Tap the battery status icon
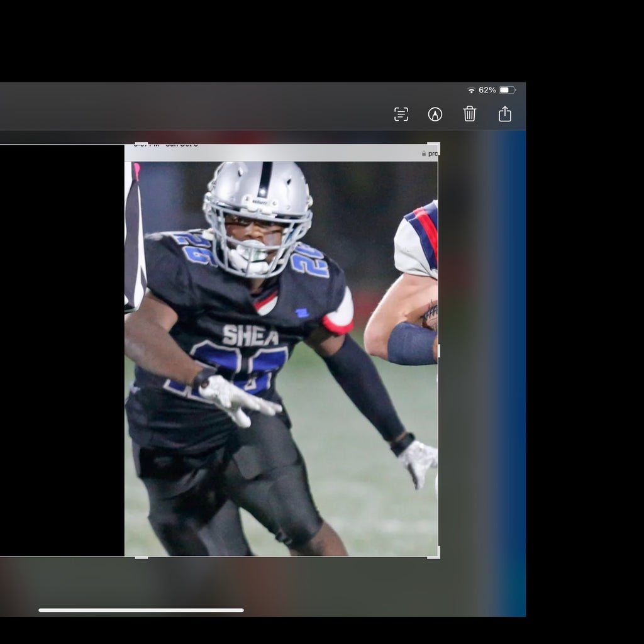Screen dimensions: 644x644 [x=508, y=90]
